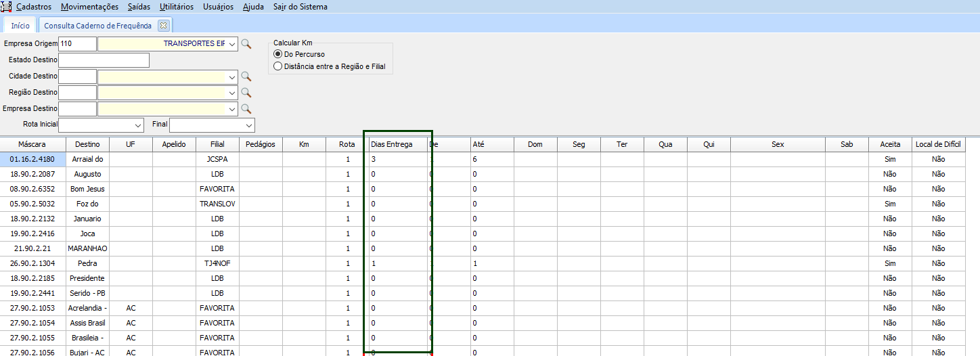Open the Ajuda menu

coord(254,7)
